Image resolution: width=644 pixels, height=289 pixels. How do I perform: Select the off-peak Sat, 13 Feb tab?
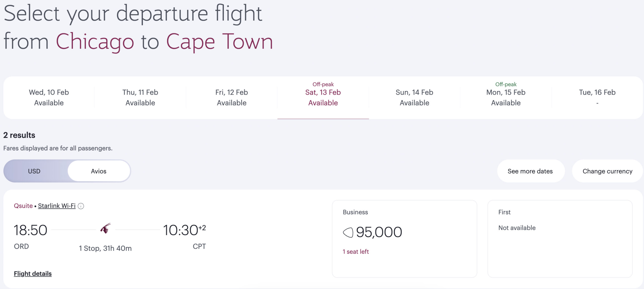[x=323, y=97]
